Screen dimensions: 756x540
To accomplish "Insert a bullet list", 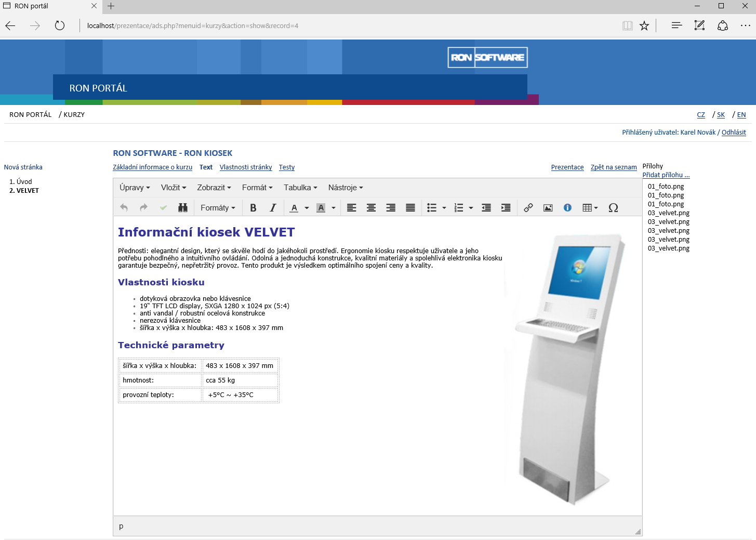I will click(432, 208).
